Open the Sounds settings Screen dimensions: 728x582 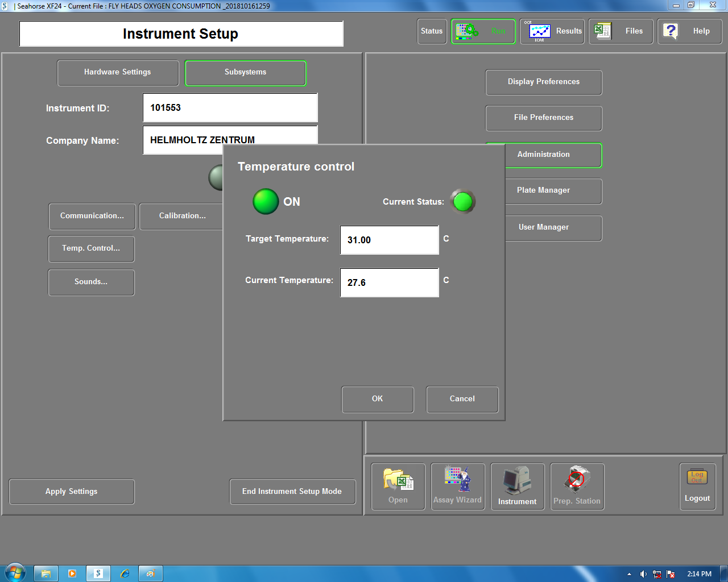tap(92, 282)
